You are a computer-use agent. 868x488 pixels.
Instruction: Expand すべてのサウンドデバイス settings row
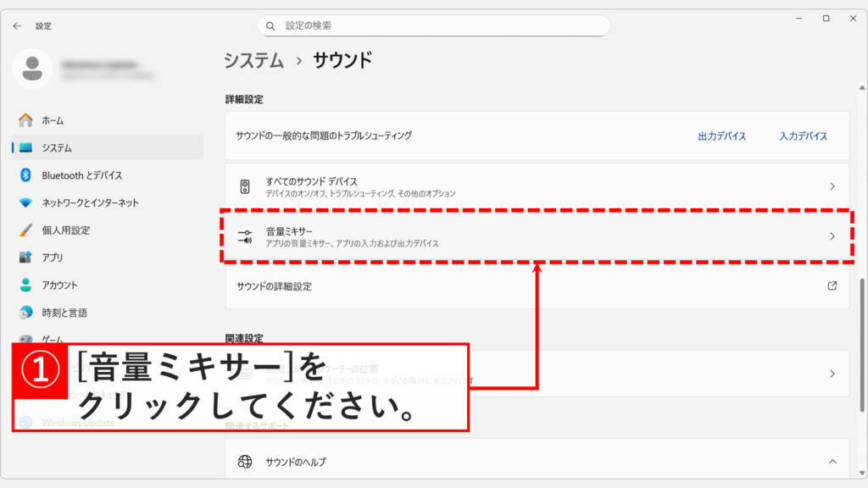[x=833, y=185]
